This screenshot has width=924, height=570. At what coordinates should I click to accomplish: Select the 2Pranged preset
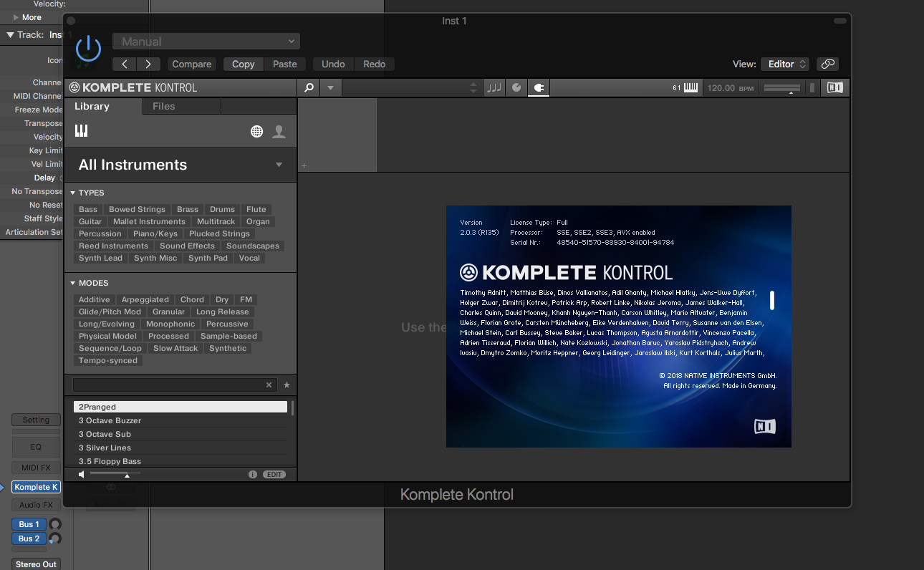tap(180, 407)
